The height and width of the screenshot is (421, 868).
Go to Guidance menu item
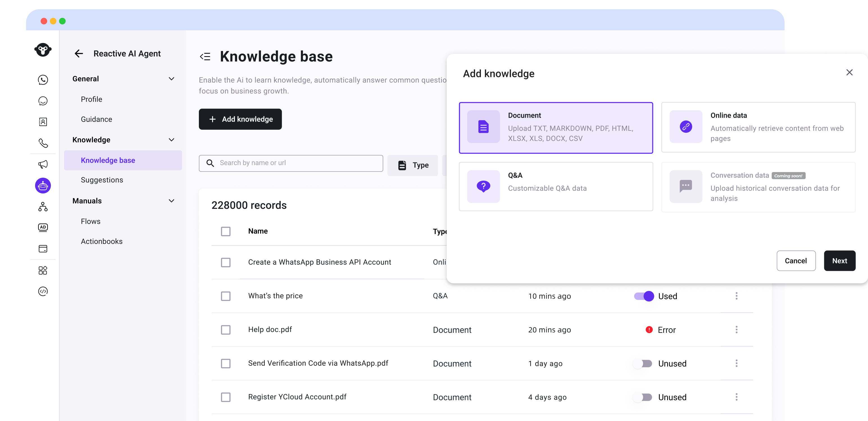(96, 119)
